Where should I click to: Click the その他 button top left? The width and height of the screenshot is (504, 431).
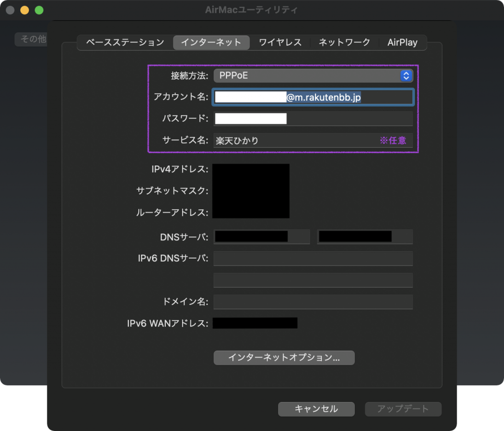coord(31,40)
